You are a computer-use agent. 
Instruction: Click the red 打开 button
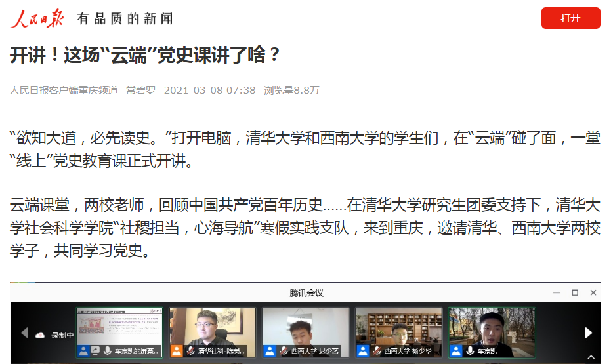570,18
